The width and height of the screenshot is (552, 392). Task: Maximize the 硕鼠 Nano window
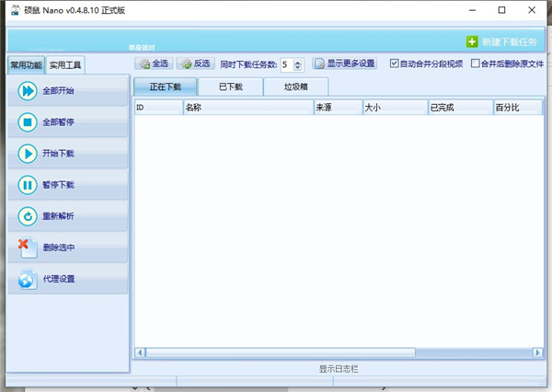(x=501, y=10)
